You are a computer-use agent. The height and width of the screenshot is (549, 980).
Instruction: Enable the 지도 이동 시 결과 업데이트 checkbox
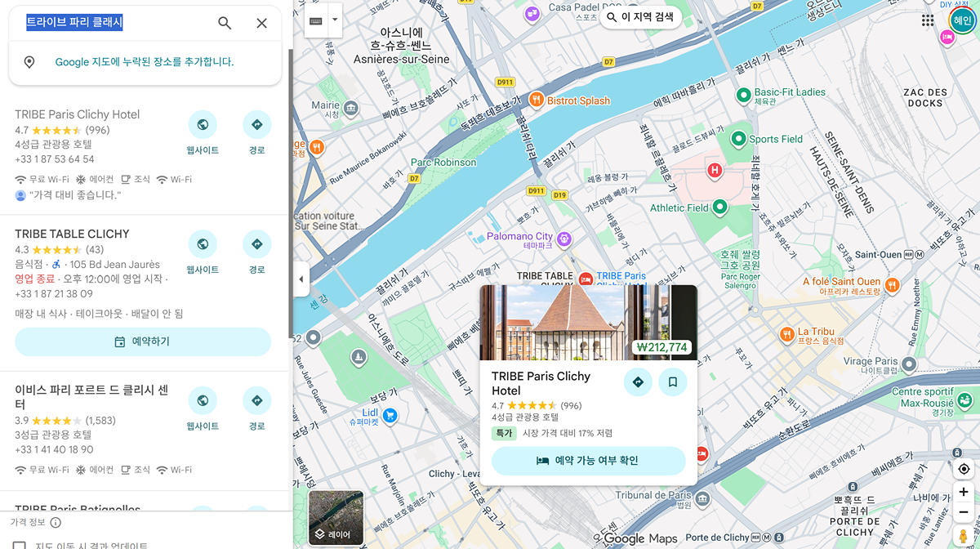click(x=20, y=545)
